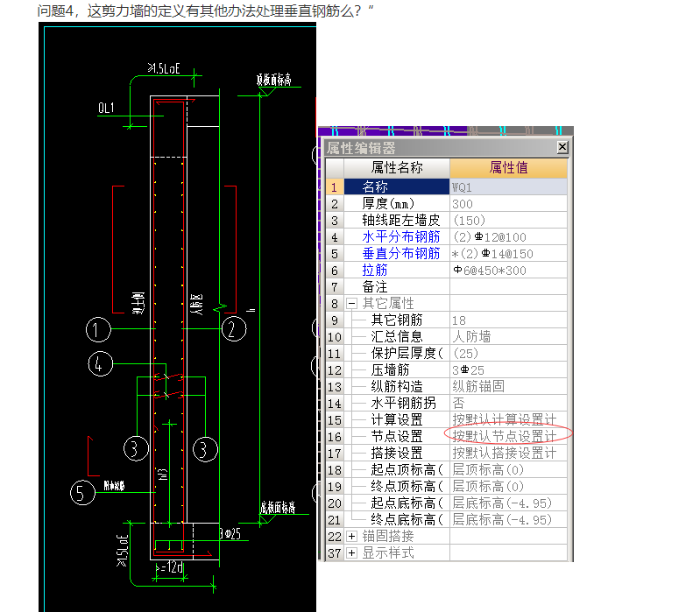This screenshot has height=612, width=700.
Task: Open the 水平分布钢筋 property link
Action: pos(401,237)
